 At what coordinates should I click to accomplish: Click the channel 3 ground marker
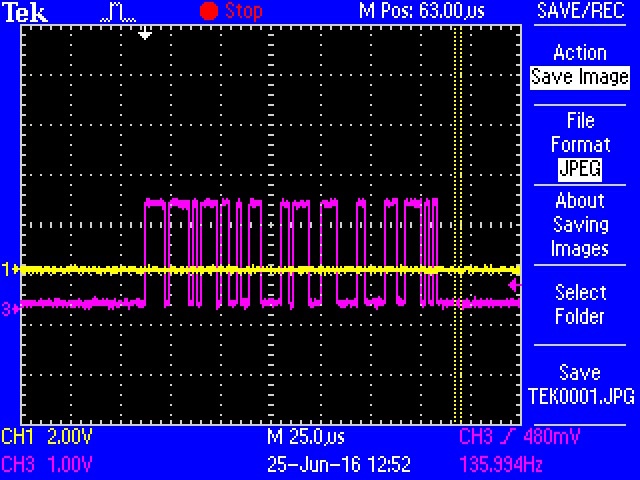(x=9, y=309)
